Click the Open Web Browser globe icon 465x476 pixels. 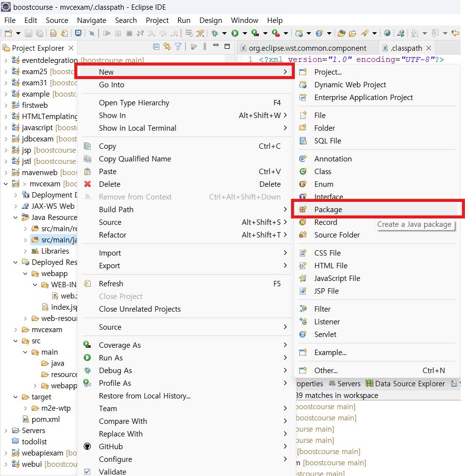pos(387,33)
